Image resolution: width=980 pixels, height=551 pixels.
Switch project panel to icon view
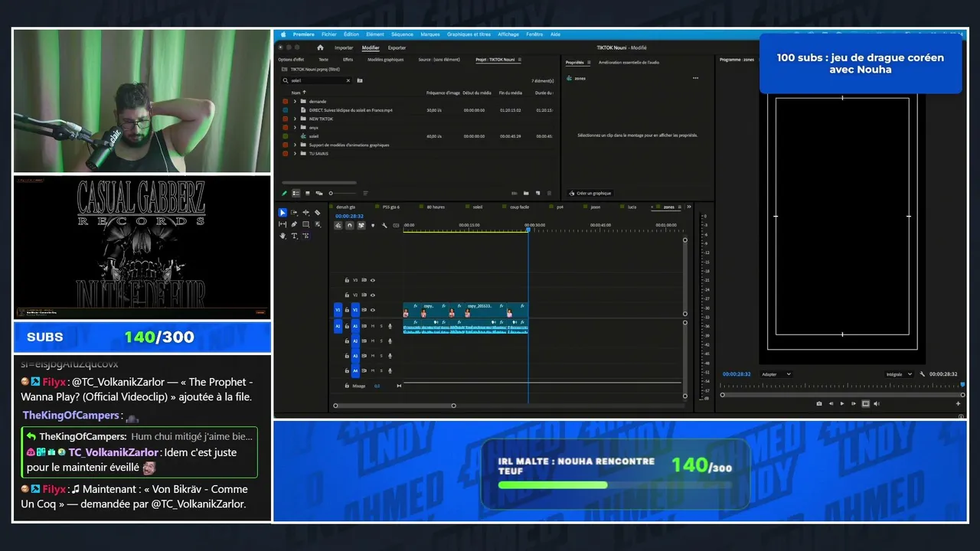tap(308, 193)
